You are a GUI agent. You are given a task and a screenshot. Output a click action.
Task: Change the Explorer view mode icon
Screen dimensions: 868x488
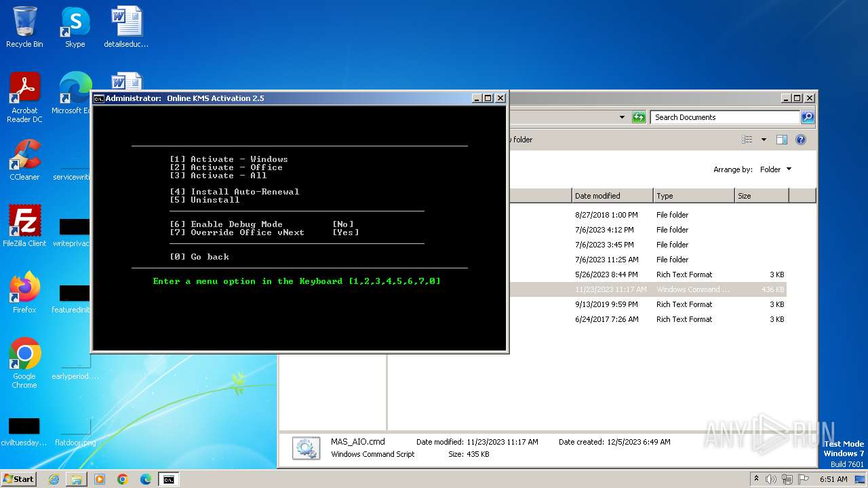(x=747, y=140)
